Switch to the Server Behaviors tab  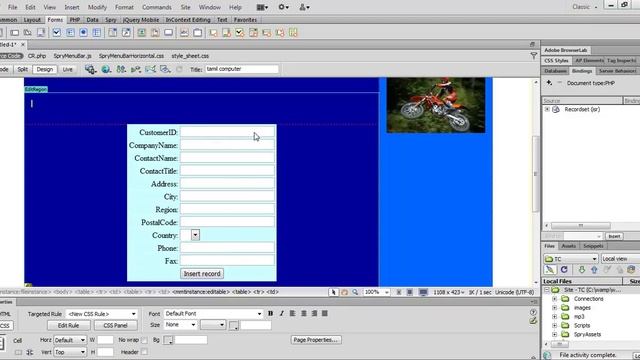pyautogui.click(x=617, y=71)
